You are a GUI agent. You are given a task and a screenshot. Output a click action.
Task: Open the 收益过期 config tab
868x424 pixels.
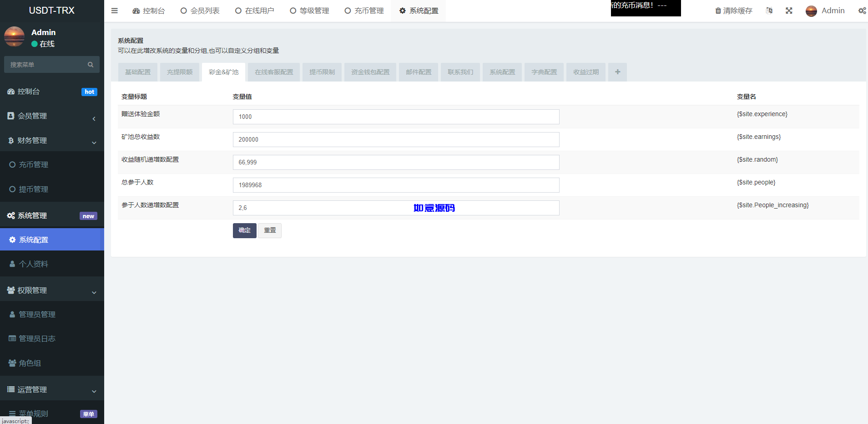click(586, 72)
